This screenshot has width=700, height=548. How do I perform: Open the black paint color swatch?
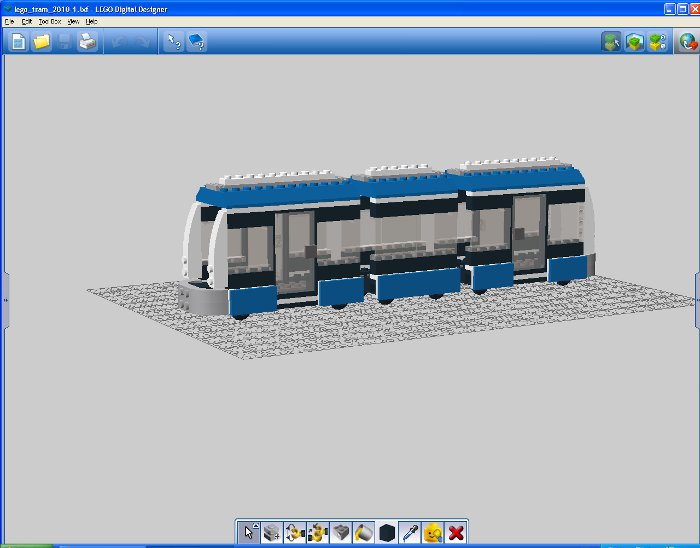(x=387, y=532)
